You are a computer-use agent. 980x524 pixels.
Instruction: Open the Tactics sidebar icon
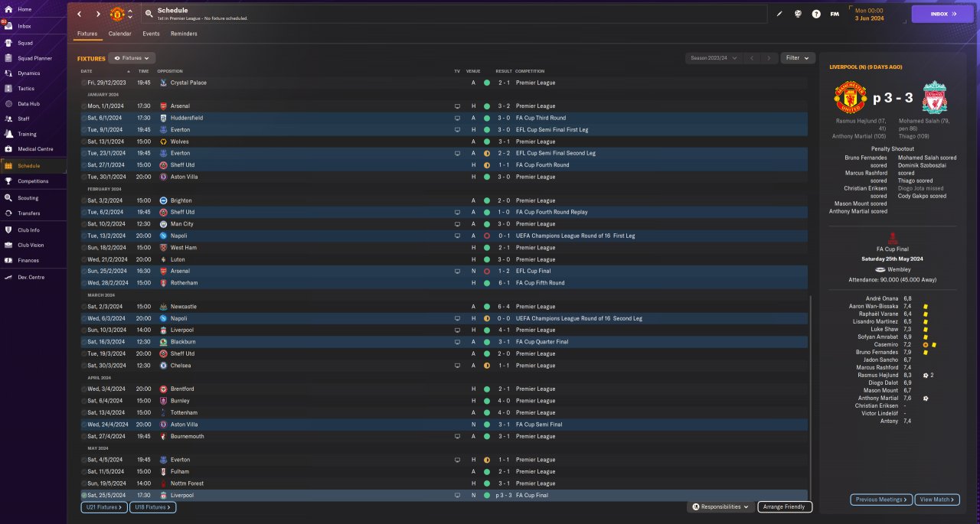[x=8, y=89]
